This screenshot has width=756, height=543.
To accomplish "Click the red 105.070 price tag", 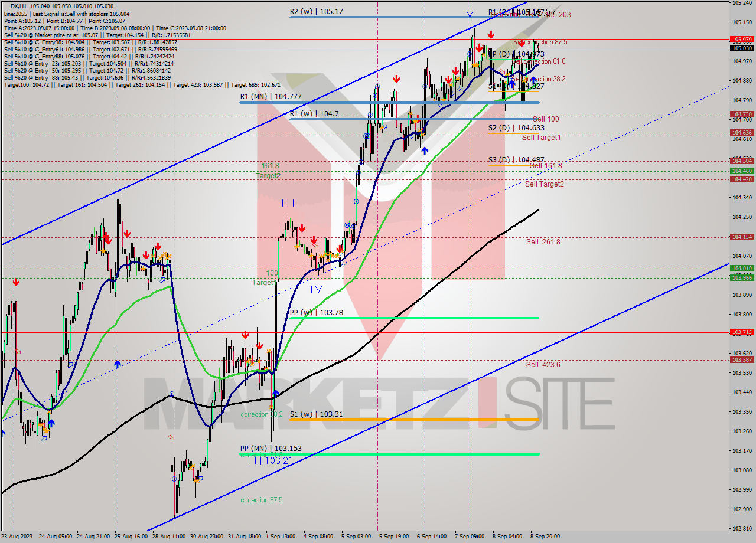I will (742, 40).
